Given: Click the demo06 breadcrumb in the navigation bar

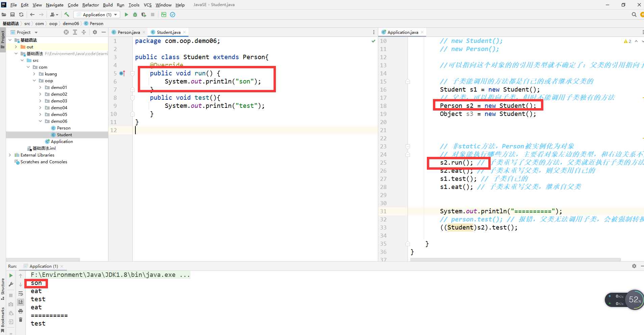Looking at the screenshot, I should pyautogui.click(x=71, y=23).
